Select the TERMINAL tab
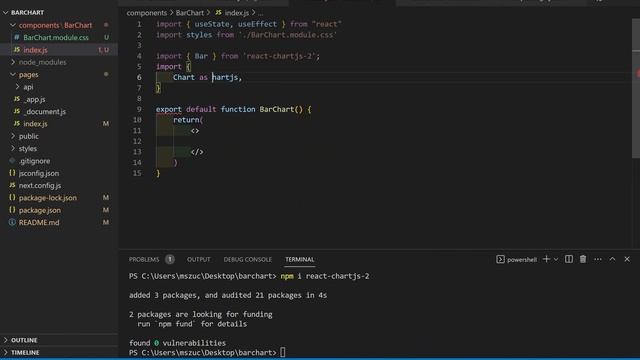 300,260
